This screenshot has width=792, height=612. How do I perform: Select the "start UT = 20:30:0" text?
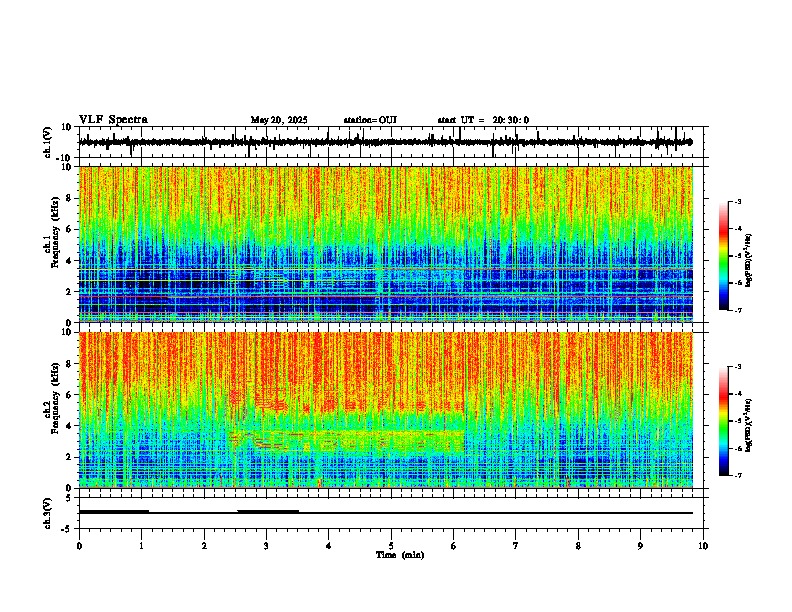[x=483, y=120]
